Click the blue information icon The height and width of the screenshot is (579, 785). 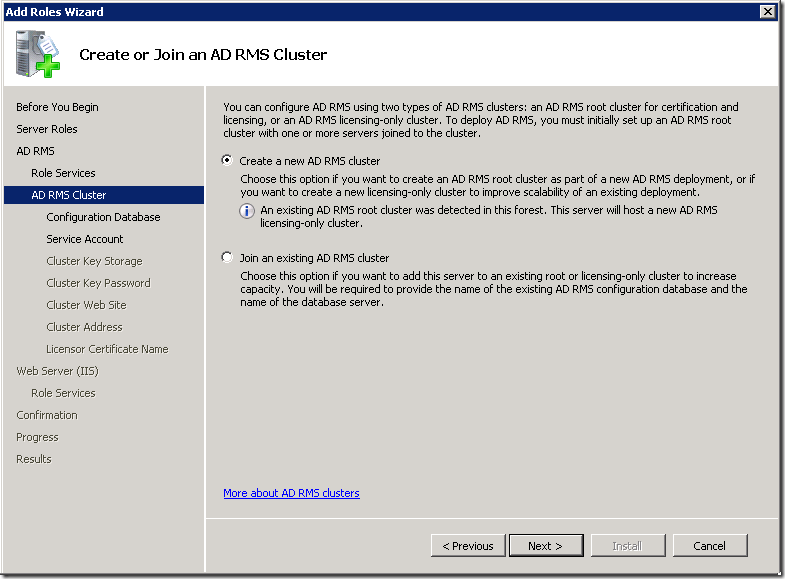(247, 211)
